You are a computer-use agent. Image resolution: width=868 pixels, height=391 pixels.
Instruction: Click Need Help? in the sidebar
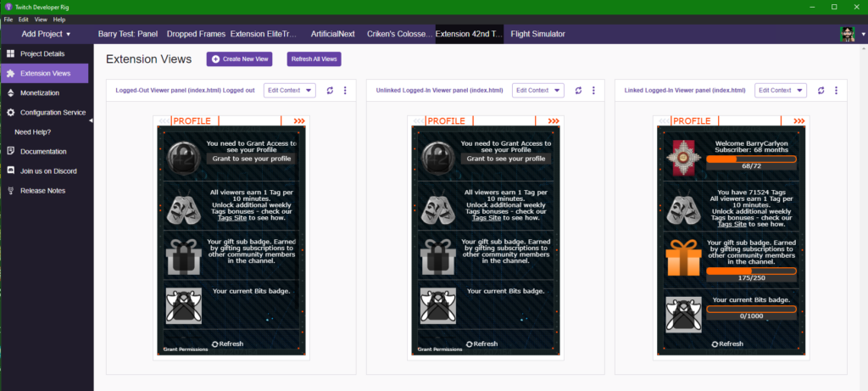point(33,131)
